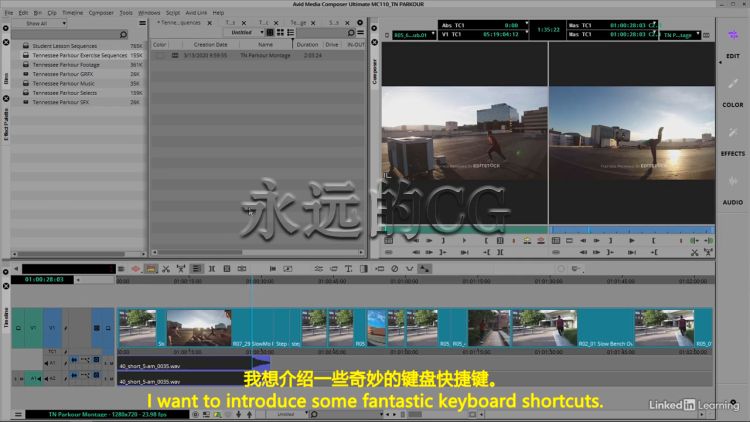The width and height of the screenshot is (750, 422).
Task: Sort by the Creation Date column header
Action: coord(210,44)
